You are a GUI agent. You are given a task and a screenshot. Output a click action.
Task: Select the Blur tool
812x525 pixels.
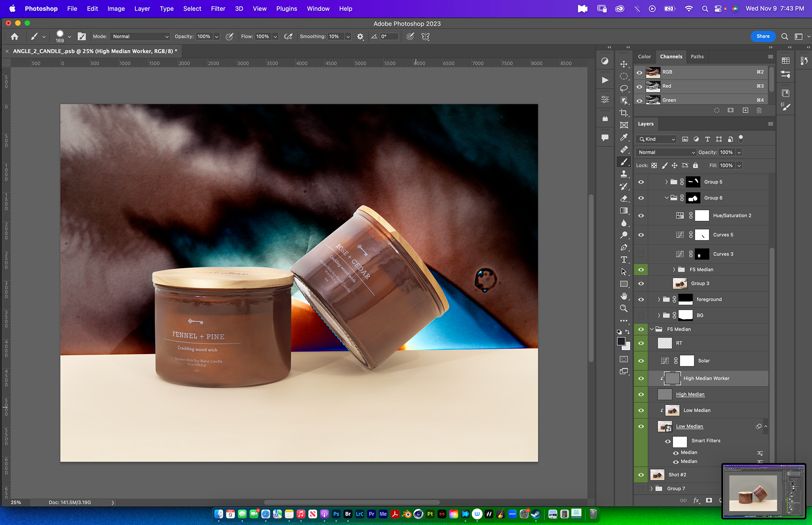click(x=624, y=223)
